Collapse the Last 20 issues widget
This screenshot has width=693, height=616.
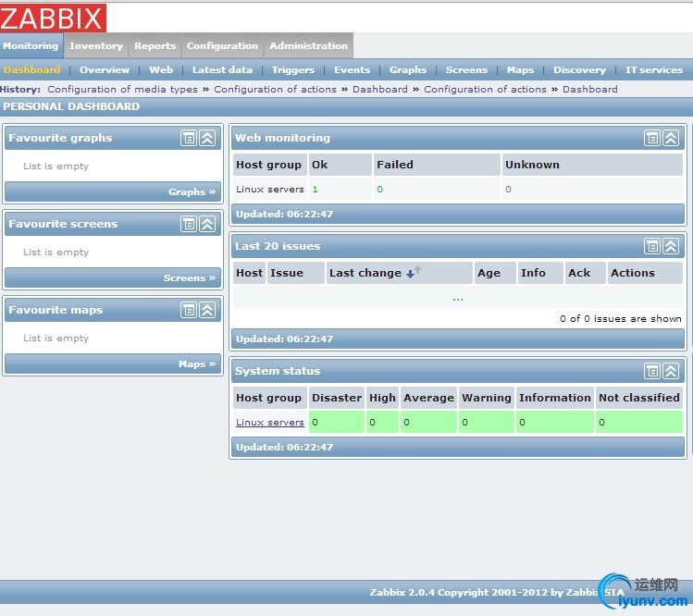tap(671, 246)
